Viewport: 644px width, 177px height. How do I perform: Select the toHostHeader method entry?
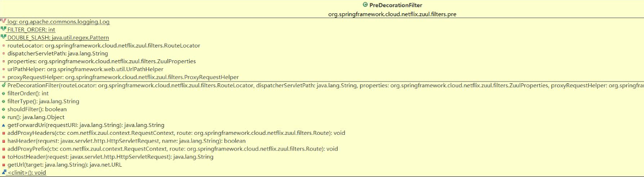(x=111, y=157)
